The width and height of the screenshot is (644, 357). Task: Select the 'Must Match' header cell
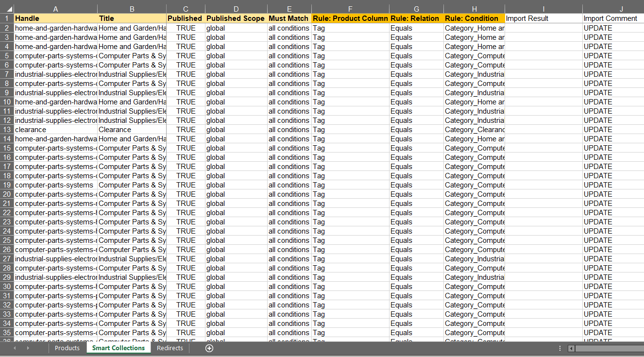pos(289,18)
